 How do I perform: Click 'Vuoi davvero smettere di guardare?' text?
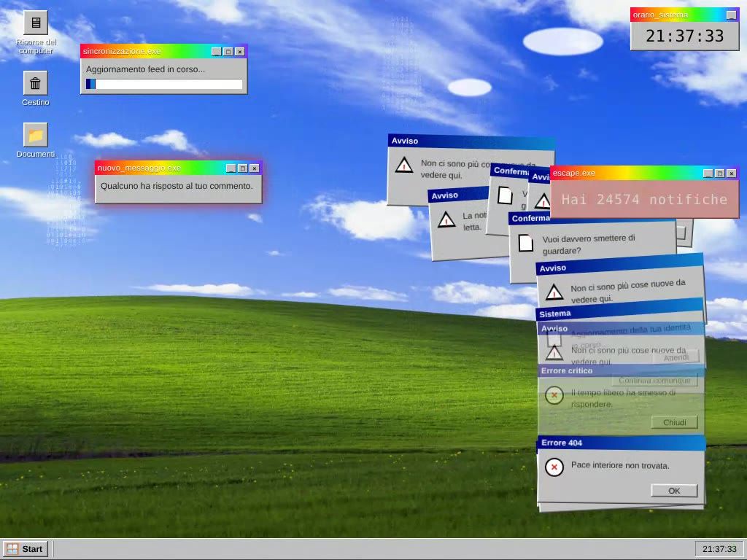point(589,244)
